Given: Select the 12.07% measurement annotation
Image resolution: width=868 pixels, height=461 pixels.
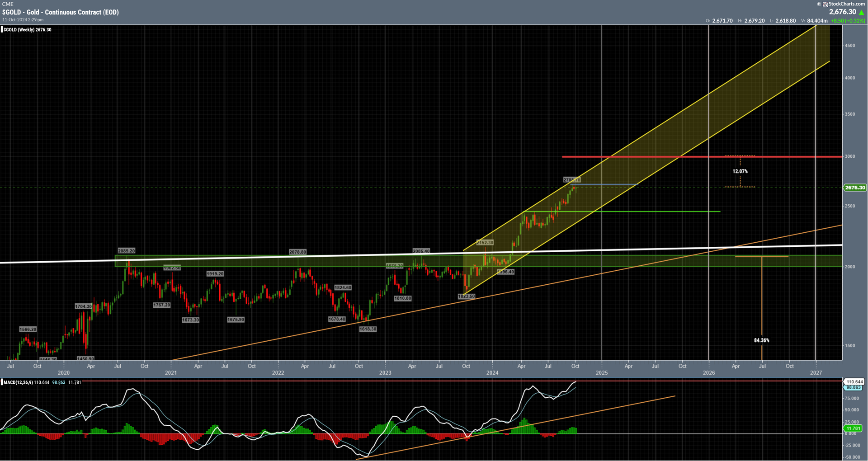Looking at the screenshot, I should [x=740, y=171].
